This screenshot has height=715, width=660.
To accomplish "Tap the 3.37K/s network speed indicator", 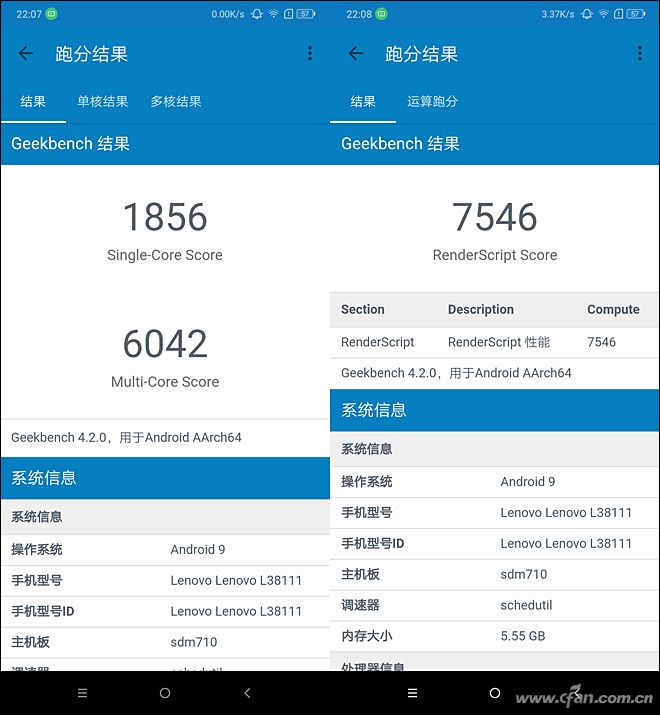I will pyautogui.click(x=557, y=14).
